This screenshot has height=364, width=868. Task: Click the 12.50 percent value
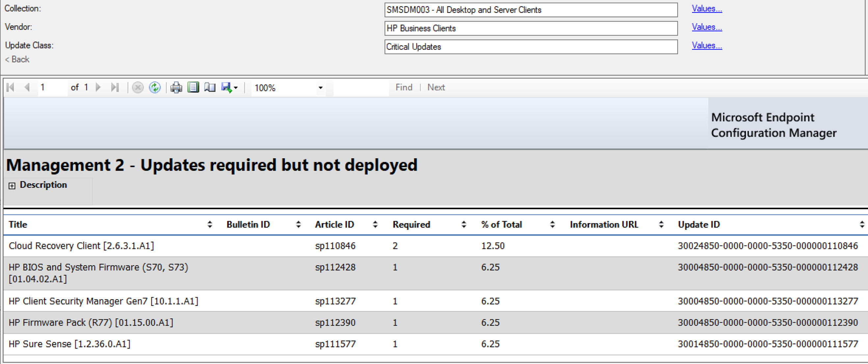point(493,246)
